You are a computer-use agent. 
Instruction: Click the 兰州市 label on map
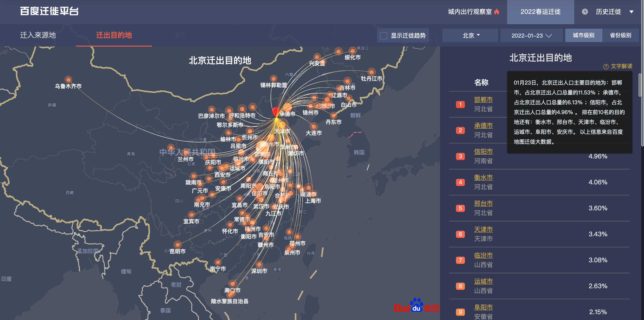tap(186, 159)
